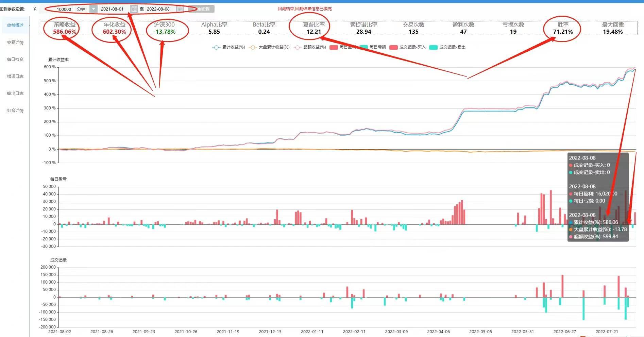Click the 成交记录 chart title

pyautogui.click(x=58, y=260)
